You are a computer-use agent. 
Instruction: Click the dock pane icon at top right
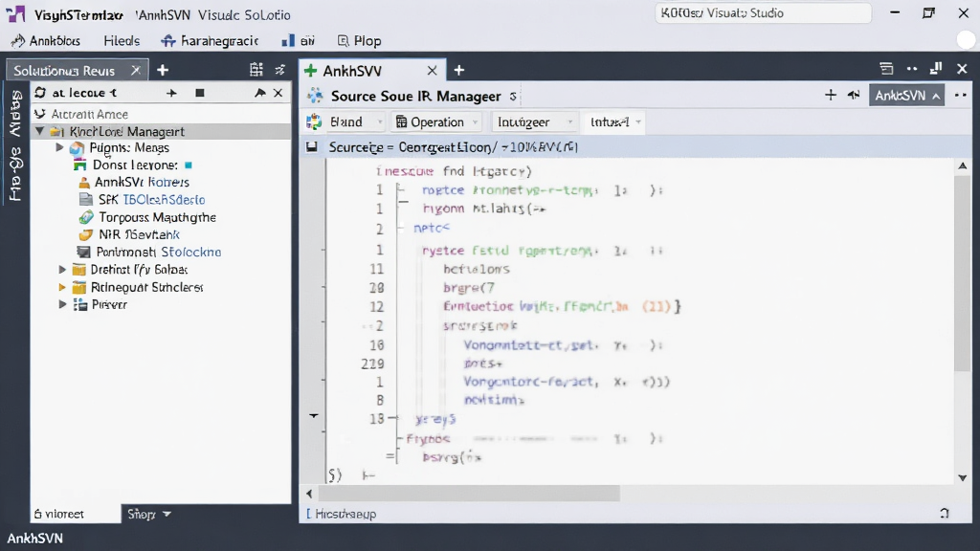tap(936, 68)
